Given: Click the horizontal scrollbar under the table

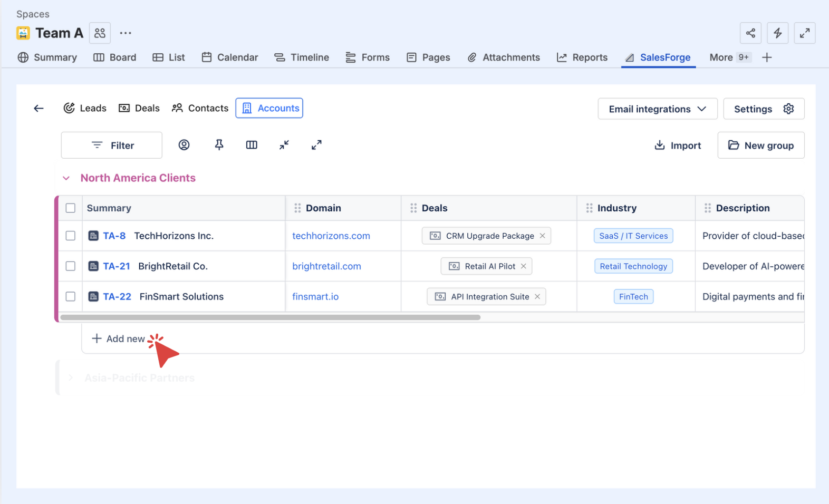Looking at the screenshot, I should [270, 317].
